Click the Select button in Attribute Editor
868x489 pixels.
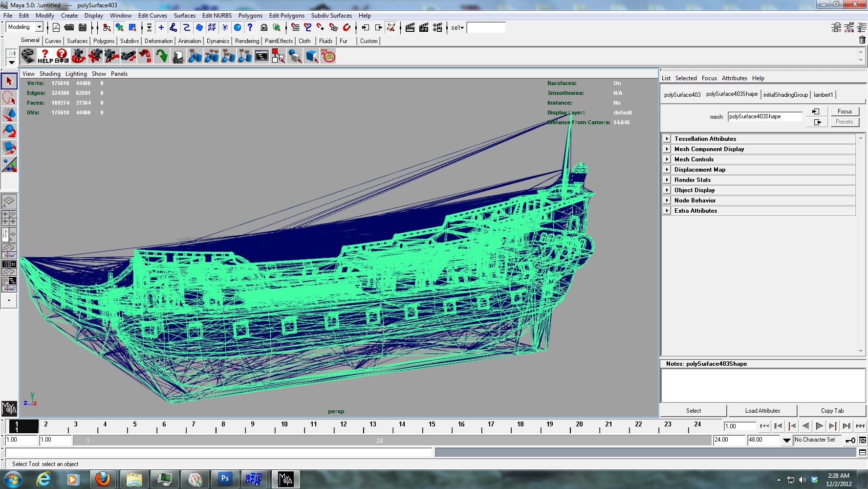pos(693,411)
